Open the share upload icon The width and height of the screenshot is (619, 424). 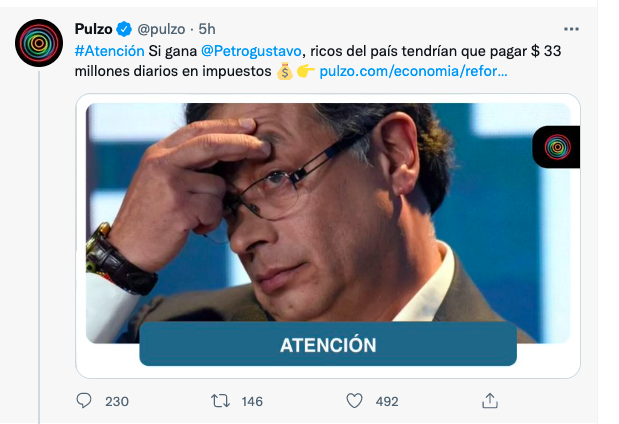(490, 401)
